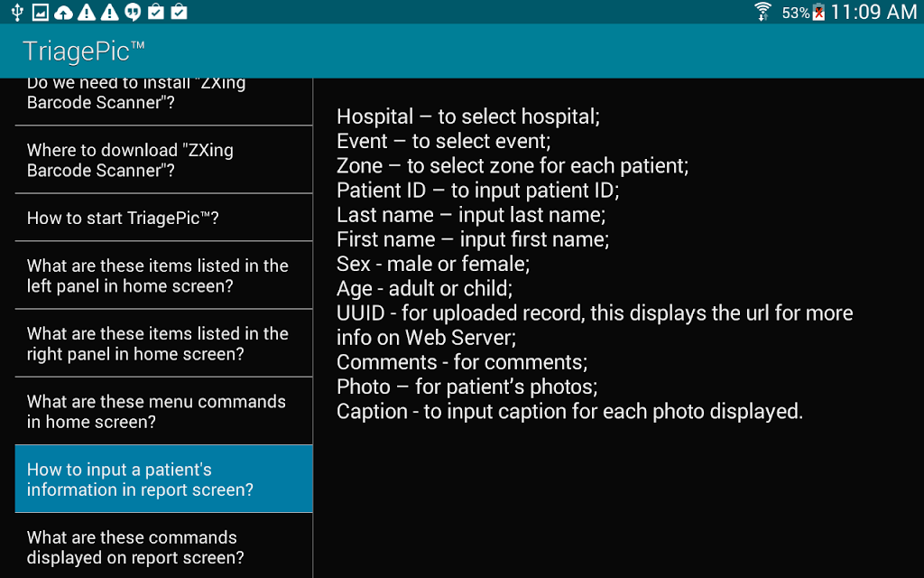Tap the TriagePic™ title in the app bar
The height and width of the screenshot is (578, 924).
pos(84,51)
